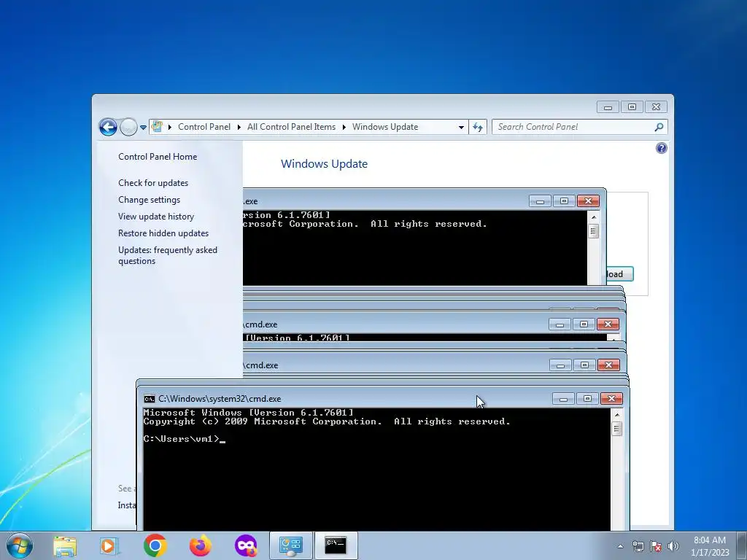Open the Windows Start menu
Image resolution: width=747 pixels, height=560 pixels.
pos(20,545)
